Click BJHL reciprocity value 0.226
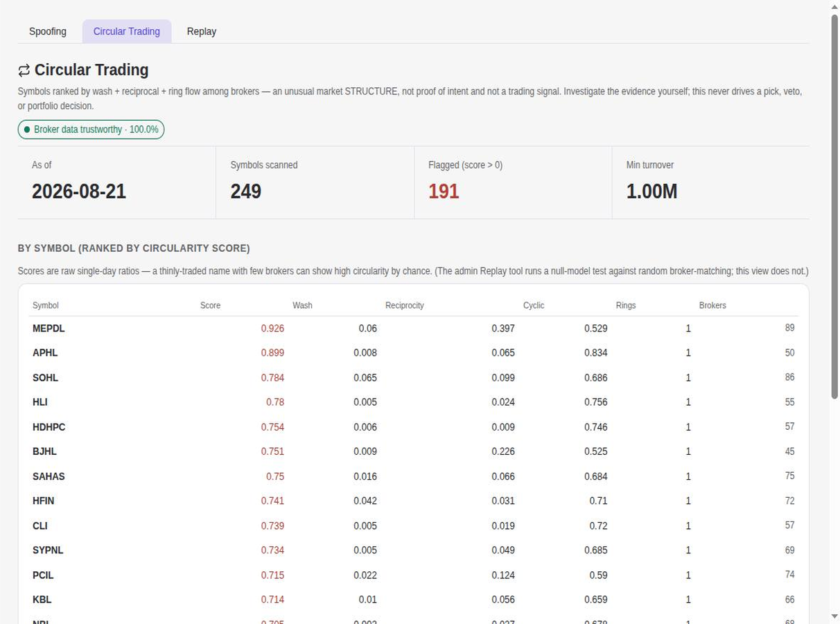 point(503,451)
